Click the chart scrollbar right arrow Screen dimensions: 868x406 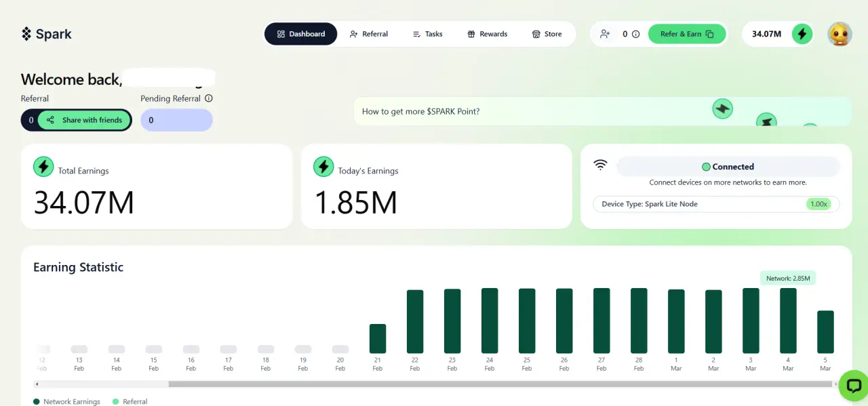(x=835, y=384)
